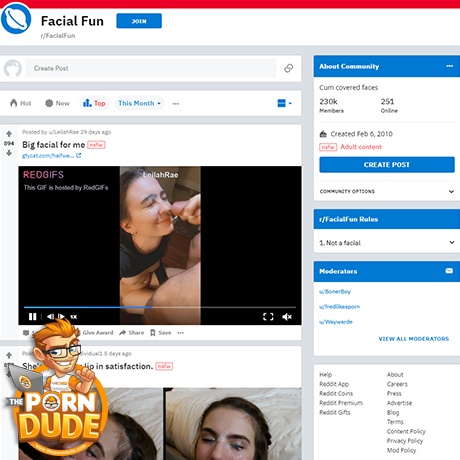Open the Terms footer link
Image resolution: width=460 pixels, height=460 pixels.
[x=395, y=422]
